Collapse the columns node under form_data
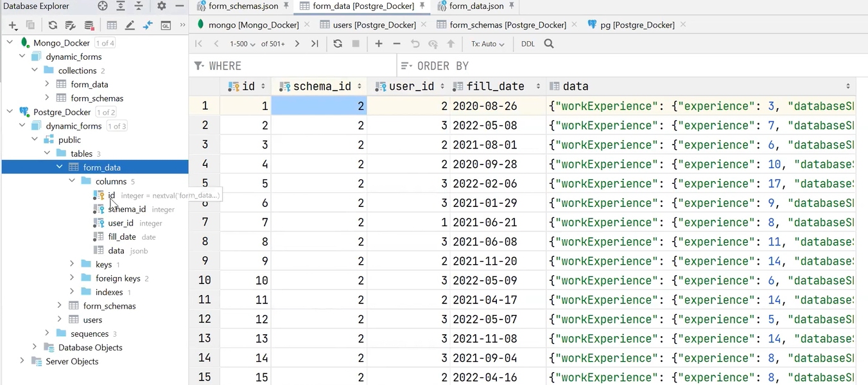The image size is (868, 385). click(72, 181)
